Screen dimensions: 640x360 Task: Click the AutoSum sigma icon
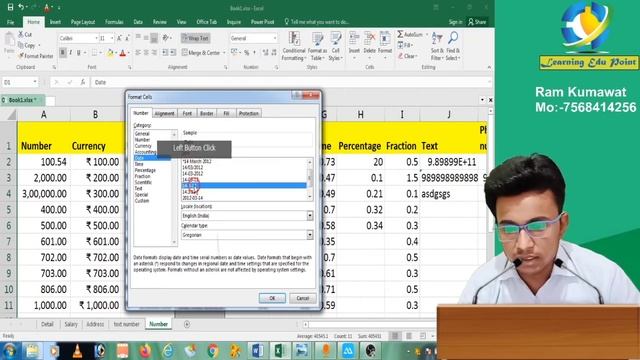(x=400, y=34)
